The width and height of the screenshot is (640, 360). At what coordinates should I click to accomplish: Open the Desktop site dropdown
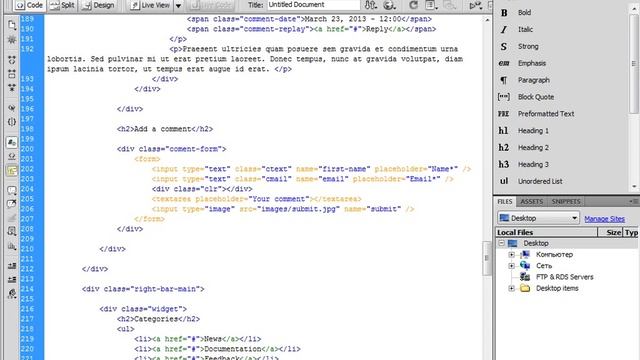[538, 218]
